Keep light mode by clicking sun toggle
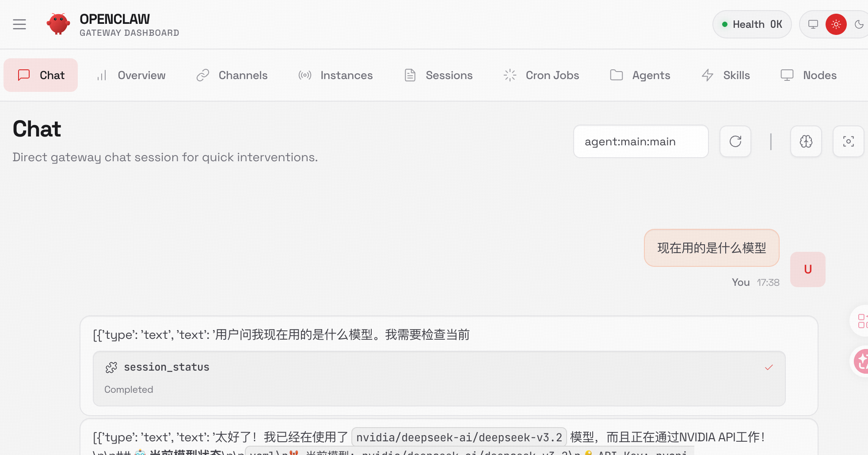 tap(836, 24)
